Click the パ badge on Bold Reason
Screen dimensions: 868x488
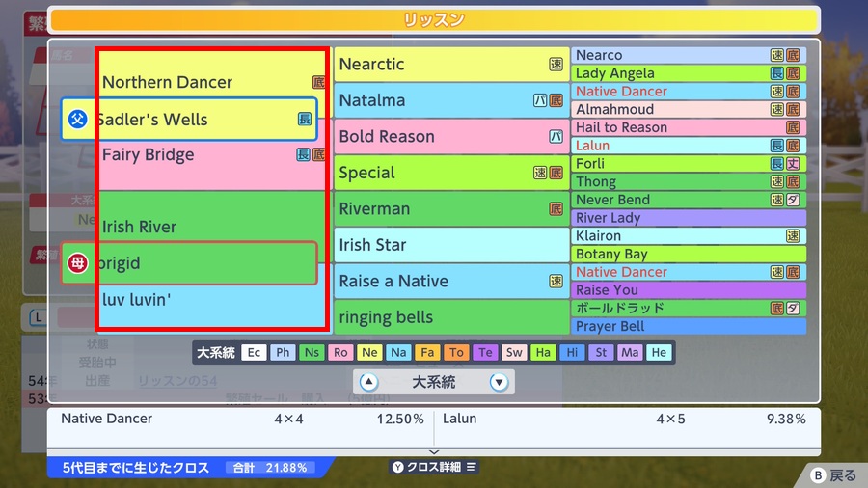coord(556,136)
